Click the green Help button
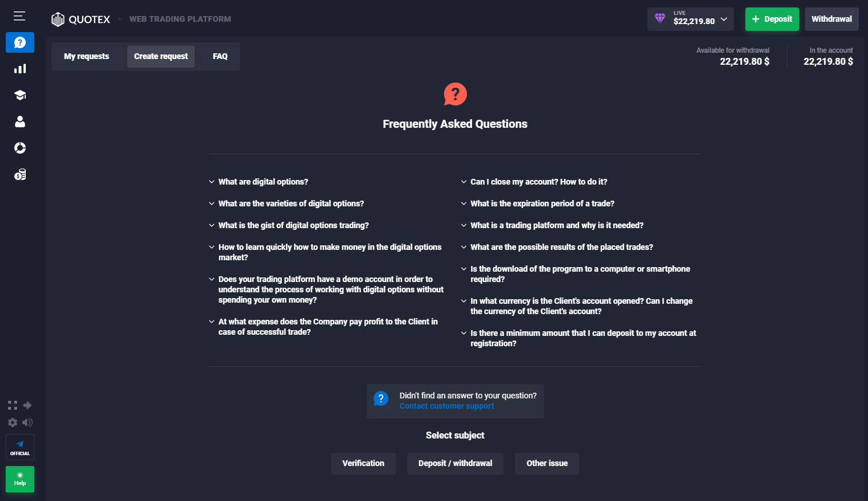 click(20, 479)
